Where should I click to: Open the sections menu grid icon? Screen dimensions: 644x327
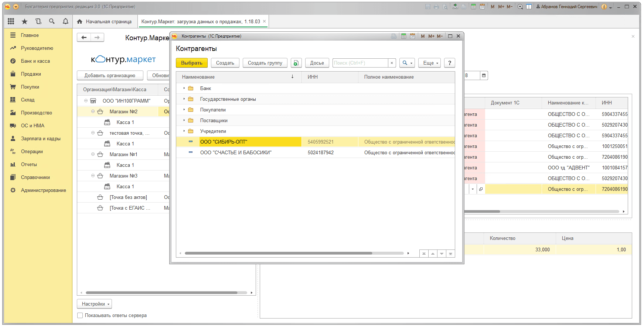pyautogui.click(x=11, y=21)
